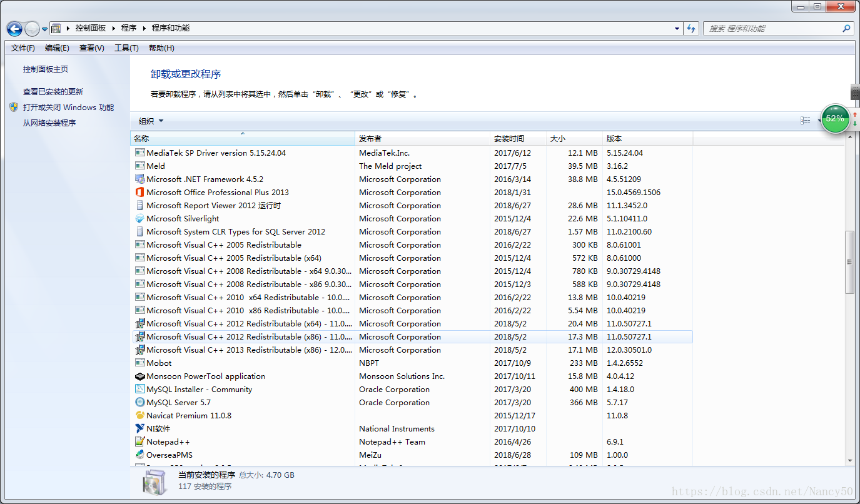Sort list by 发布者 column header
This screenshot has height=504, width=860.
point(423,139)
